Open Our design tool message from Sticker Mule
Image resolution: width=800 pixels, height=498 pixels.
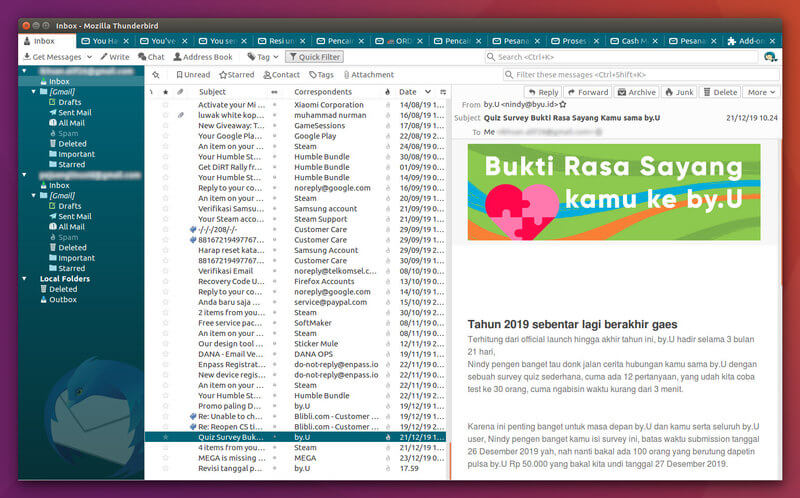tap(295, 344)
